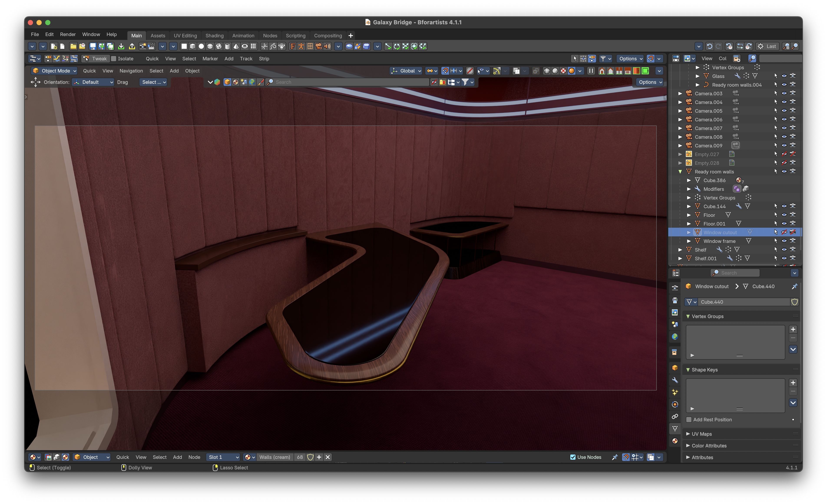Add a Cylinder primitive from the toolbar
Screen dimensions: 827x504
[227, 46]
